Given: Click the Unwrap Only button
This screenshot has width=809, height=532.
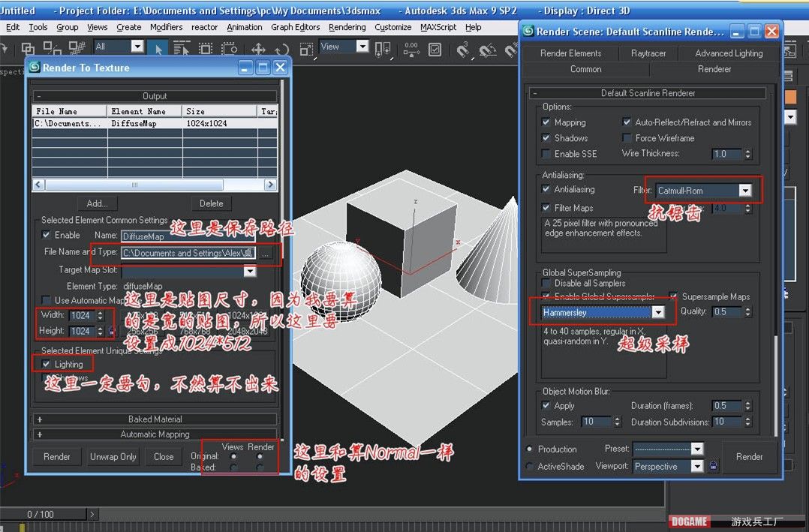Looking at the screenshot, I should (113, 457).
